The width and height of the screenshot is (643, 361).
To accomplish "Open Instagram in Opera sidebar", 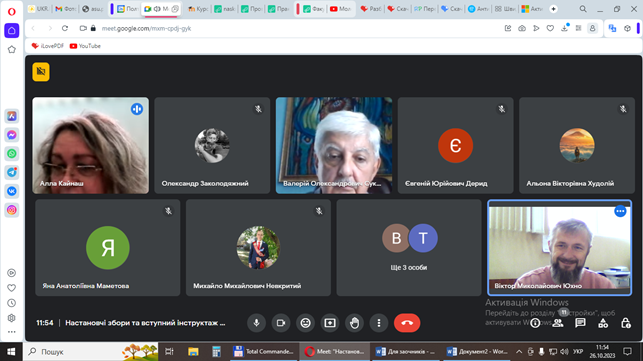I will point(11,210).
